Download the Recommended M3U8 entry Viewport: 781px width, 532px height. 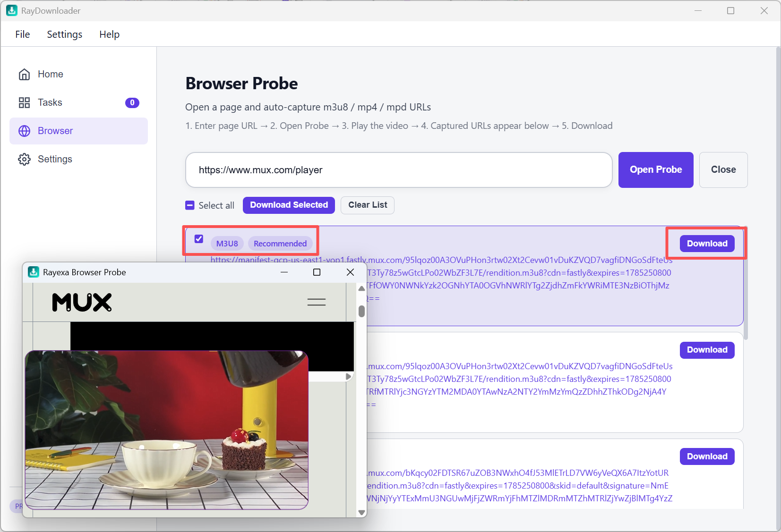click(x=707, y=244)
